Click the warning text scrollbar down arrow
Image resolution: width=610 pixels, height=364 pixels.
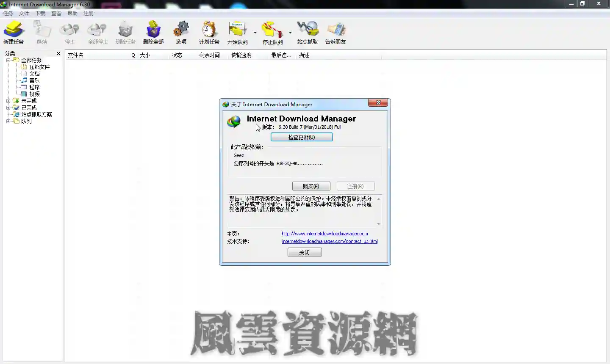[x=379, y=224]
